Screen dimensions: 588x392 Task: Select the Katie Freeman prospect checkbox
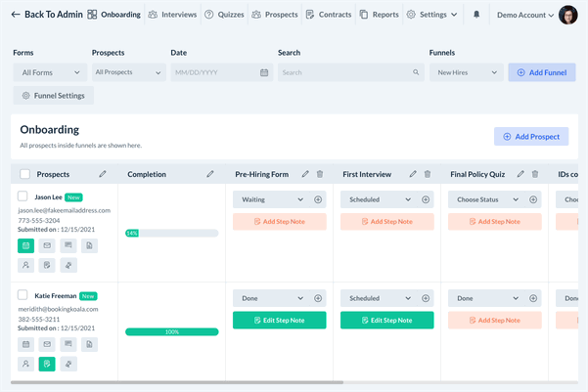[23, 294]
